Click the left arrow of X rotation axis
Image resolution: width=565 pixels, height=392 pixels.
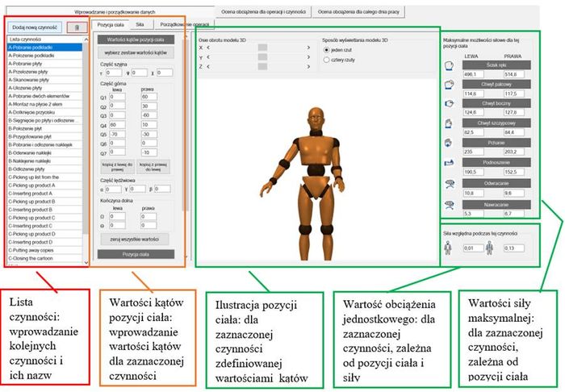[x=208, y=48]
